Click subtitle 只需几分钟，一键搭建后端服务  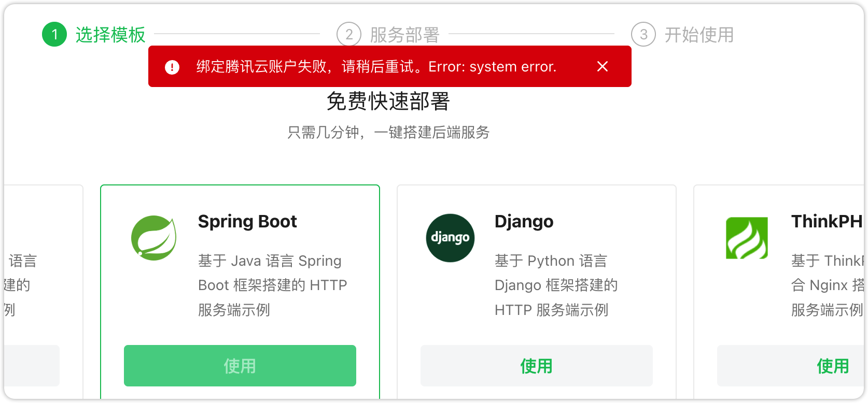pos(388,133)
